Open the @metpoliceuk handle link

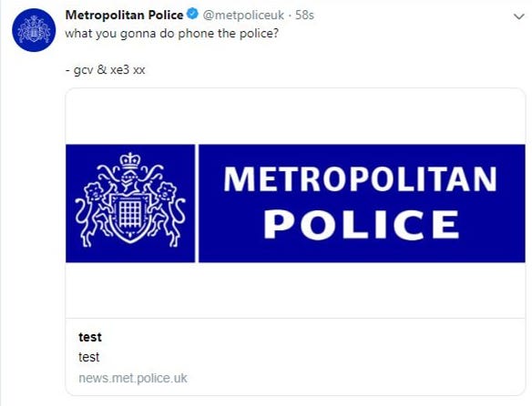(x=243, y=15)
